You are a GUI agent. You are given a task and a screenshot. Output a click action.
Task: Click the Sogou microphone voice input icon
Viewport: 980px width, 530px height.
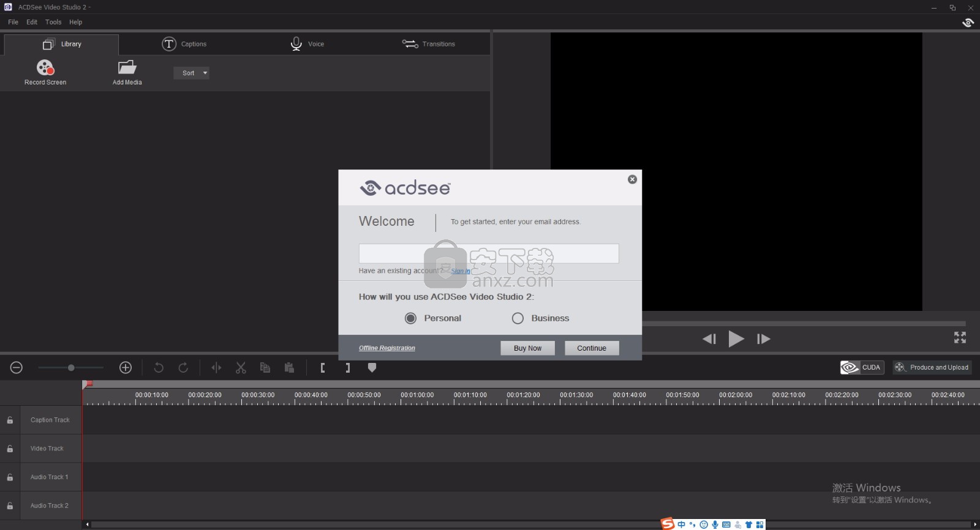point(715,524)
